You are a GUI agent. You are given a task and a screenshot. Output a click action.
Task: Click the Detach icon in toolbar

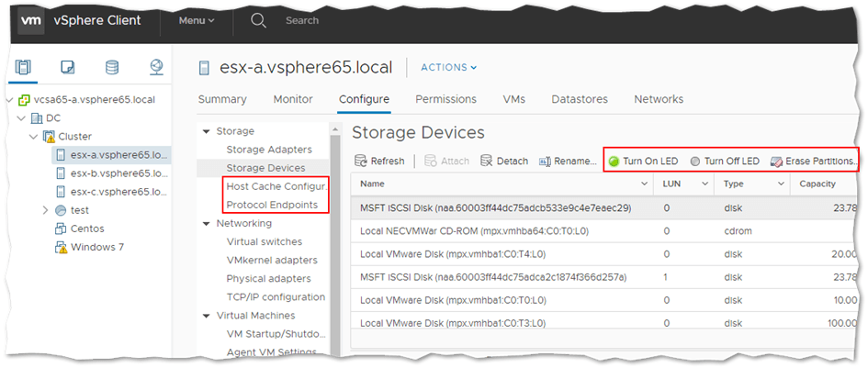click(487, 161)
